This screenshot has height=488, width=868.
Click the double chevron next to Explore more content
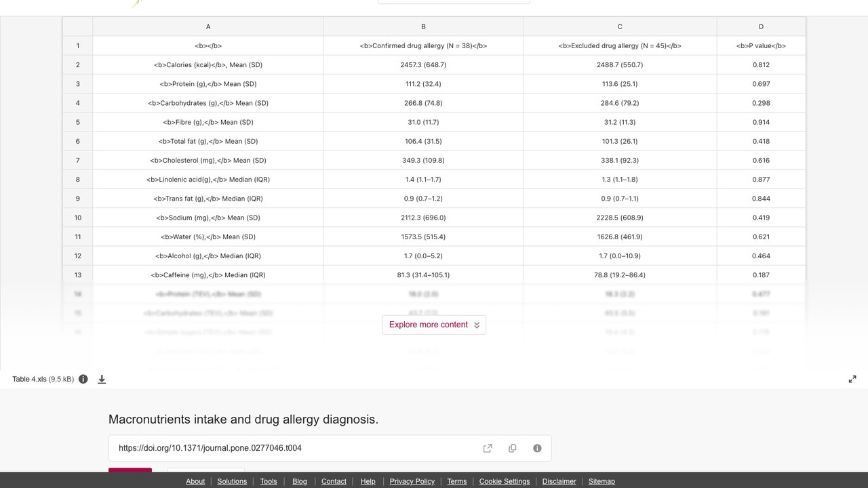pyautogui.click(x=477, y=325)
